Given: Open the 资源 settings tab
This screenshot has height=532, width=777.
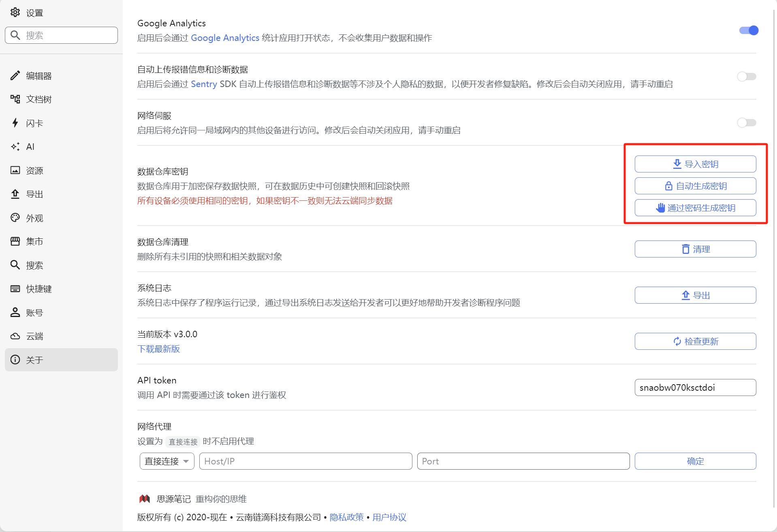Looking at the screenshot, I should coord(61,170).
